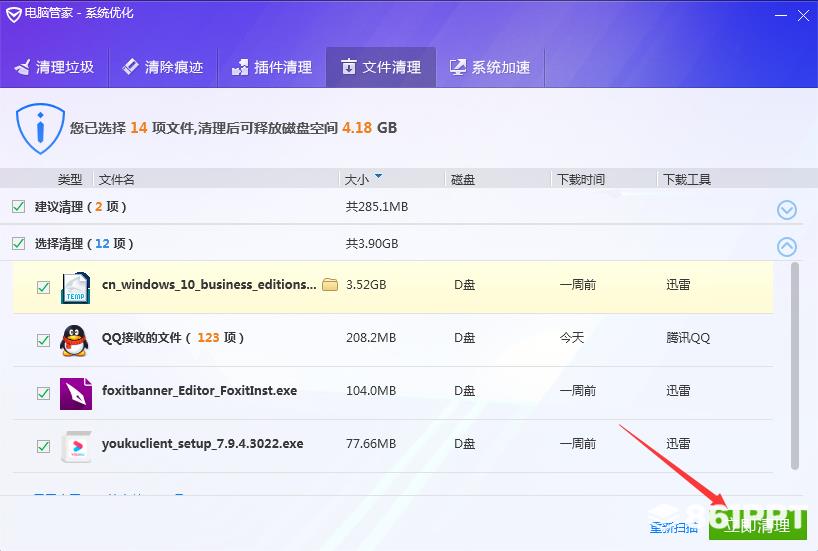818x551 pixels.
Task: Click the QQ penguin icon
Action: click(x=74, y=341)
